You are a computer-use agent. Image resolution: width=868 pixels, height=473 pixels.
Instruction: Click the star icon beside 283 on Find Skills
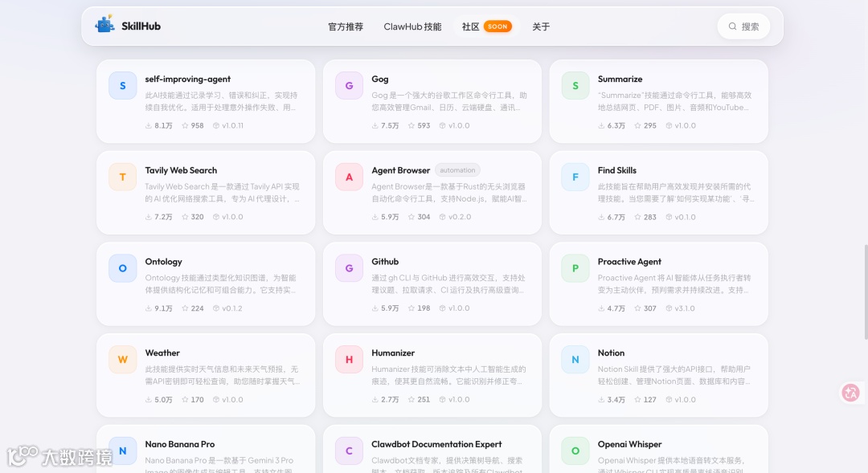[637, 217]
